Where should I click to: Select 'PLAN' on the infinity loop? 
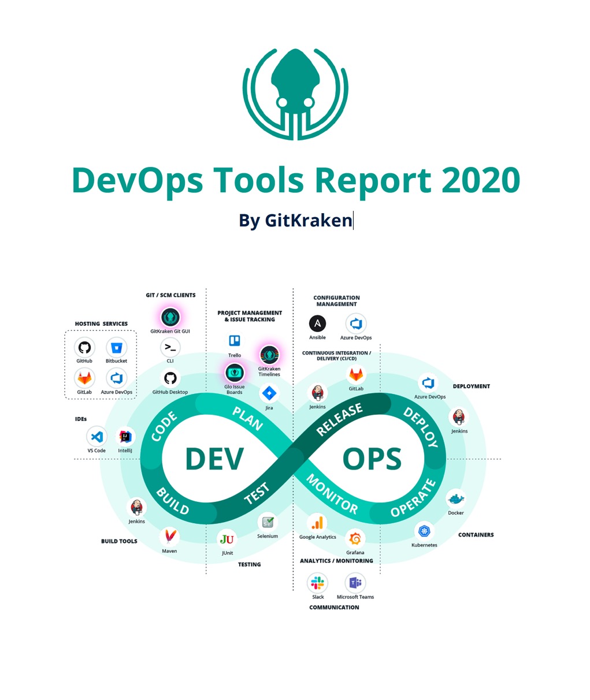(247, 418)
